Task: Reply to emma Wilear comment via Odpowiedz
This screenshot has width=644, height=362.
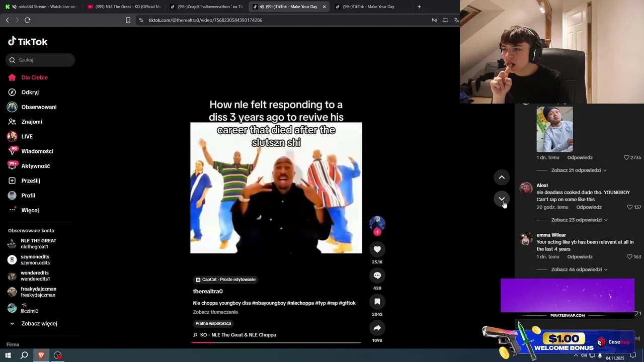Action: (x=580, y=257)
